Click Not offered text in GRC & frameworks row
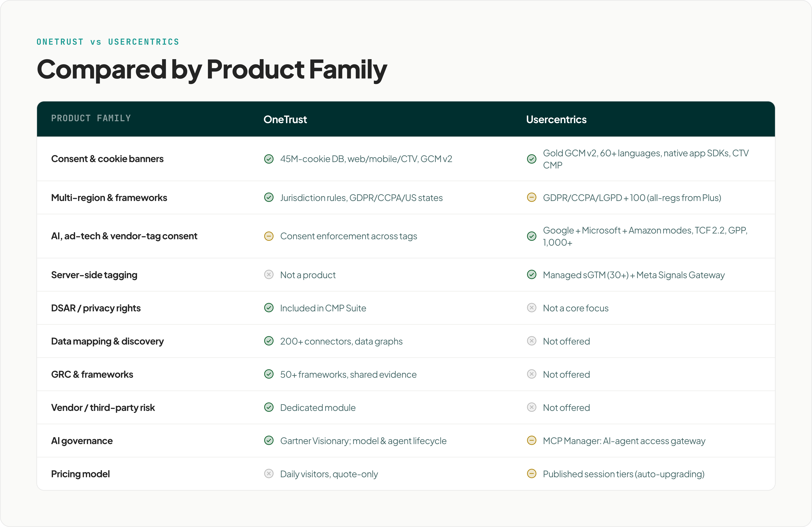The height and width of the screenshot is (527, 812). (x=566, y=374)
